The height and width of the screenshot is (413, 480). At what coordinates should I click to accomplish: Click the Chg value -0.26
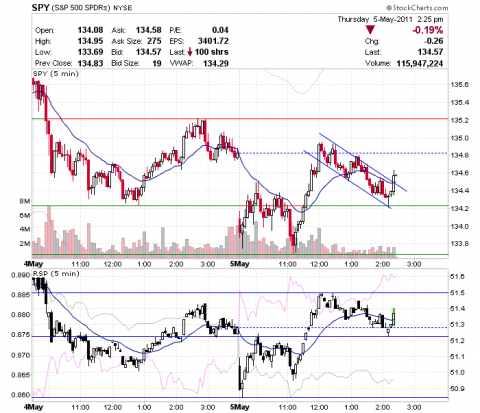click(433, 41)
